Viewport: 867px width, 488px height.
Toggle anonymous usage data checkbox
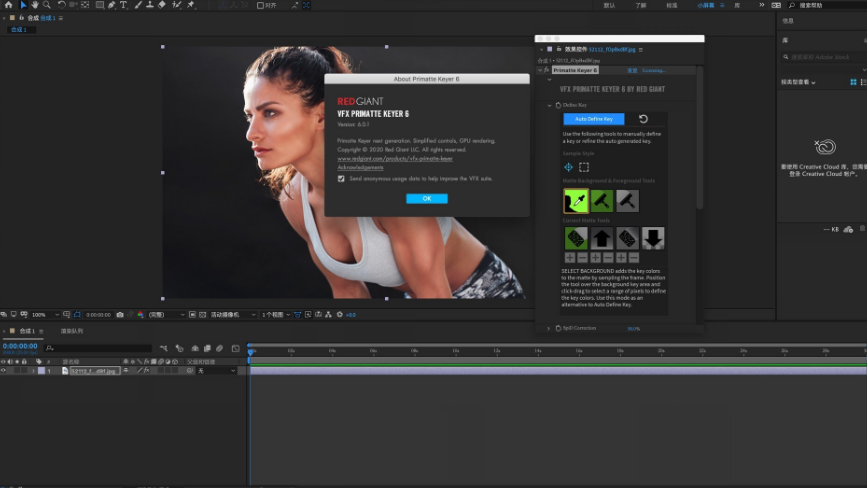click(341, 178)
